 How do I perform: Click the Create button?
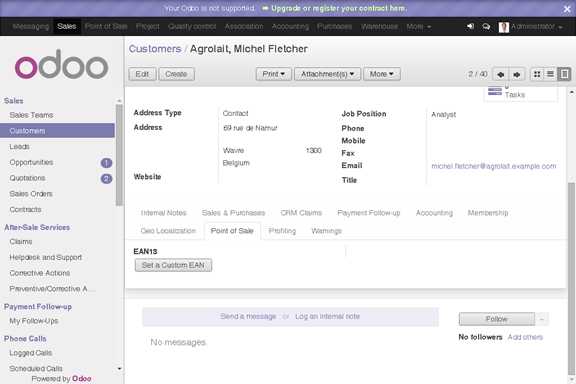[x=176, y=74]
